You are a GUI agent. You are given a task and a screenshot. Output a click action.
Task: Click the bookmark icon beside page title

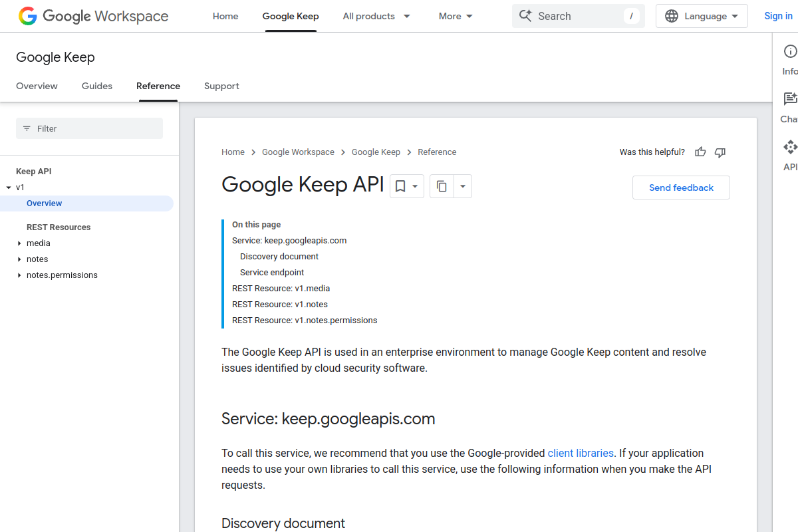click(400, 187)
